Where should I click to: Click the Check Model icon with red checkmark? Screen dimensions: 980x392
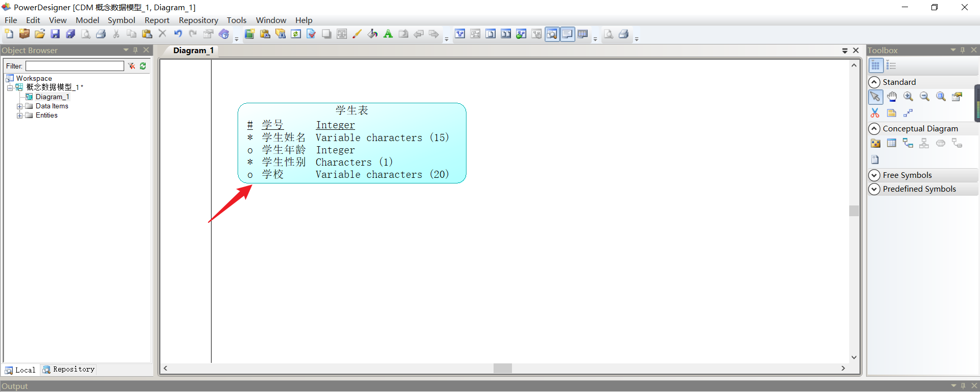[x=311, y=34]
